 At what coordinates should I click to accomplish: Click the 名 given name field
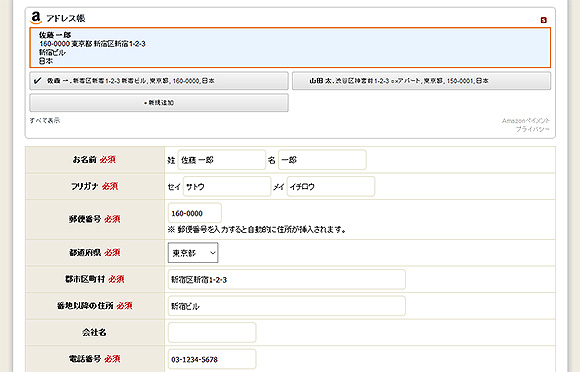tap(322, 160)
